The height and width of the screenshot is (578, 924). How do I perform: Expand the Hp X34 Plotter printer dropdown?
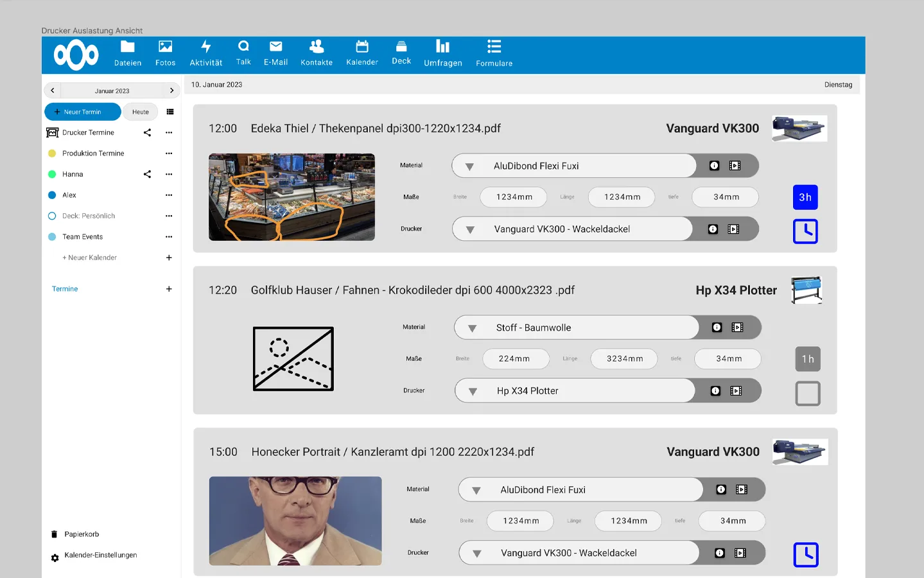(x=473, y=392)
